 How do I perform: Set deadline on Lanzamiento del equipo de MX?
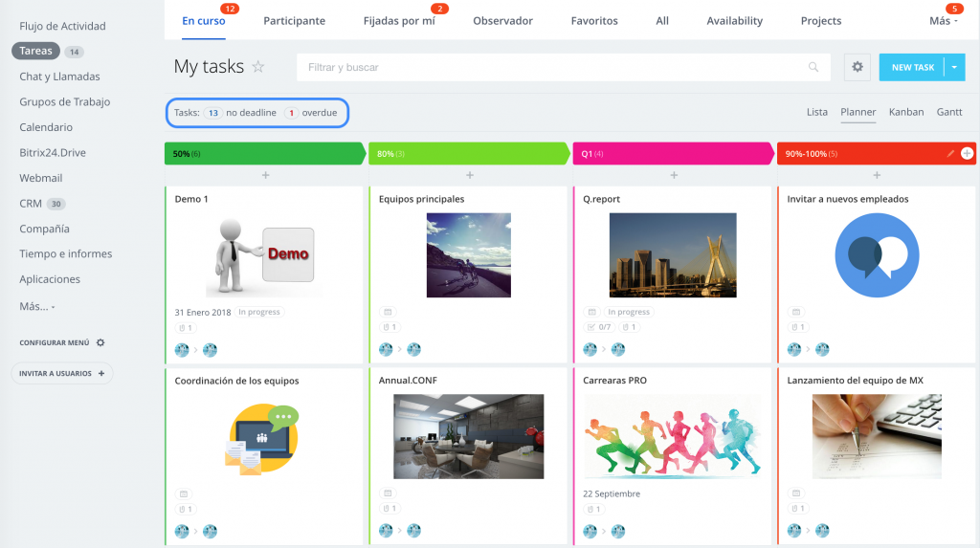(795, 493)
